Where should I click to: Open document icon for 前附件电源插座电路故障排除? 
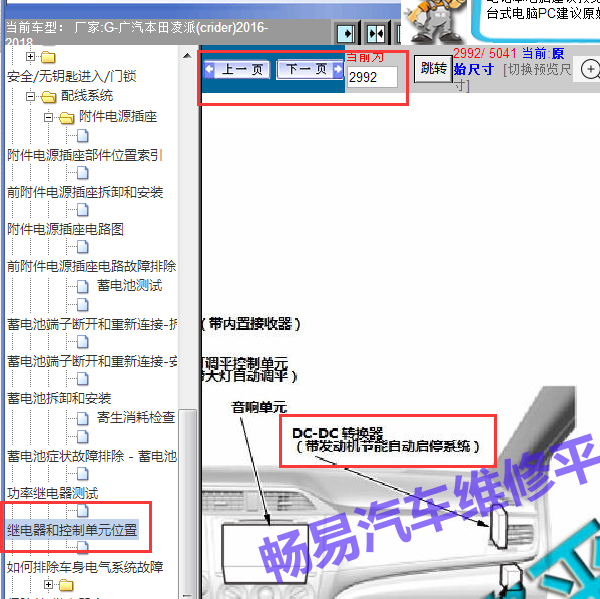(83, 247)
